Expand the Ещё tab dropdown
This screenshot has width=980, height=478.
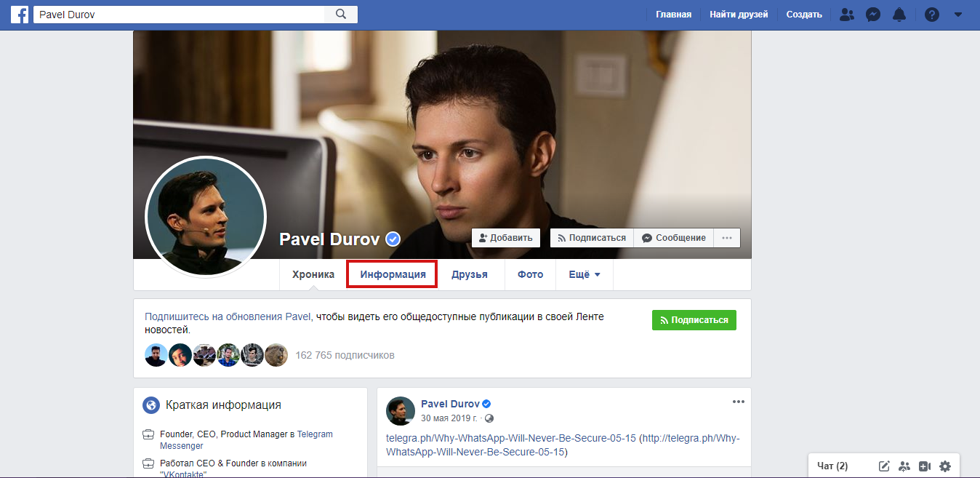click(x=585, y=275)
